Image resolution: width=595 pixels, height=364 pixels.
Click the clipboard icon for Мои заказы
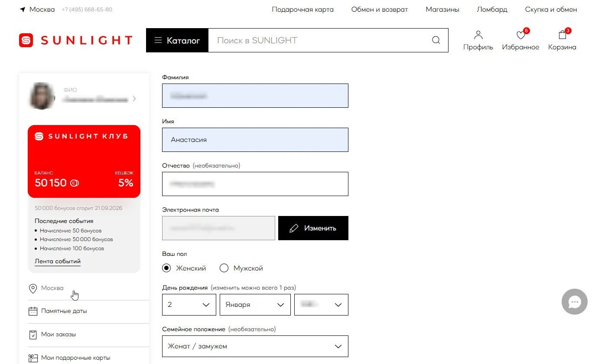33,335
